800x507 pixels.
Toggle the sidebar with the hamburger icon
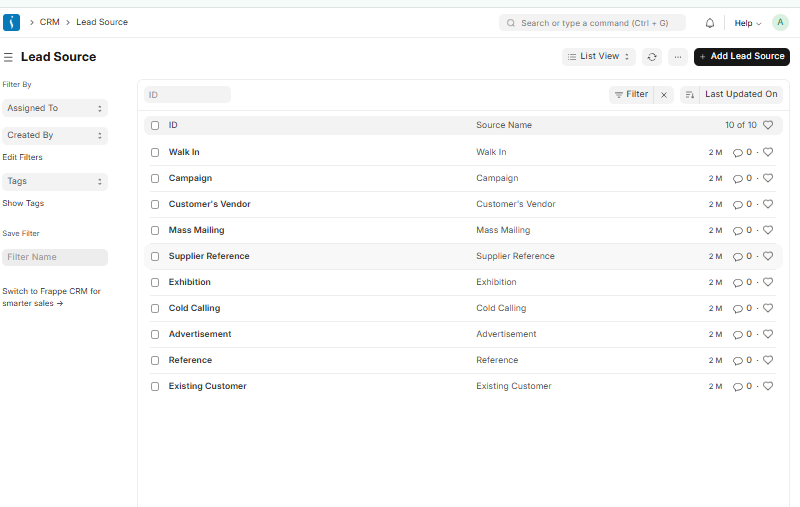pyautogui.click(x=8, y=57)
